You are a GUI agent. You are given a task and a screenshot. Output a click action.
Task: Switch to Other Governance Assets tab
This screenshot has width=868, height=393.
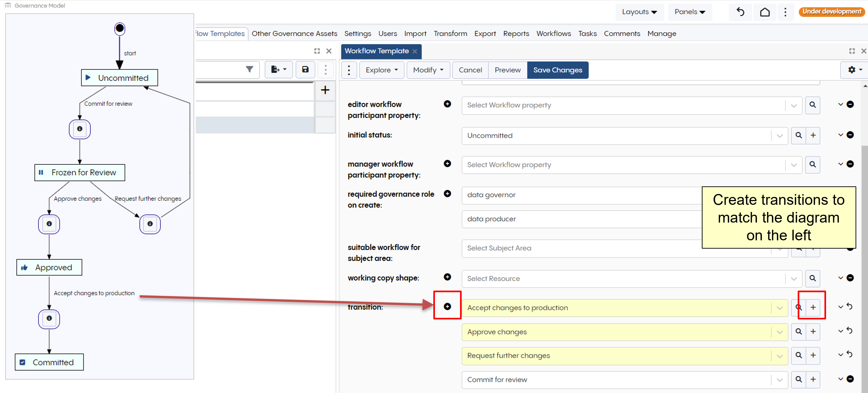point(294,34)
